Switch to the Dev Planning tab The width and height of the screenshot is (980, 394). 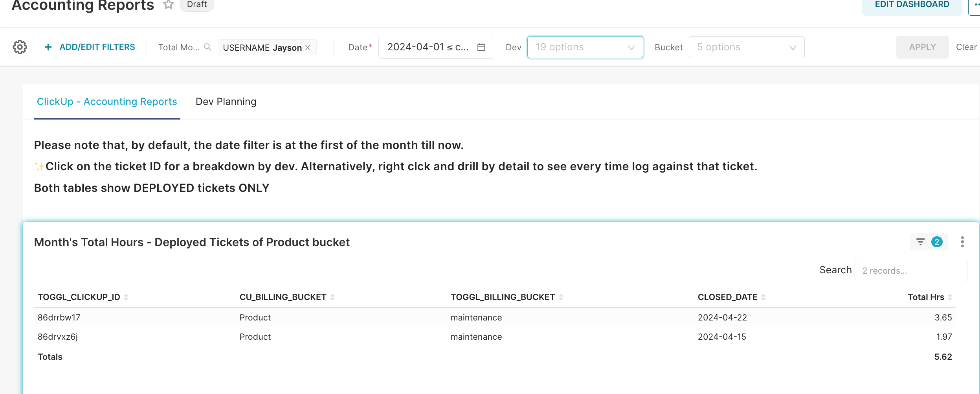coord(226,101)
